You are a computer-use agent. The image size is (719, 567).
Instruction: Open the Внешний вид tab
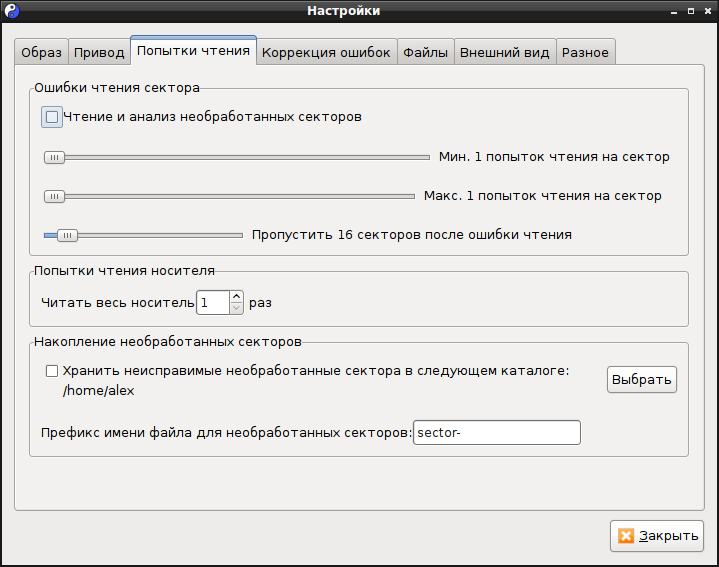click(504, 52)
